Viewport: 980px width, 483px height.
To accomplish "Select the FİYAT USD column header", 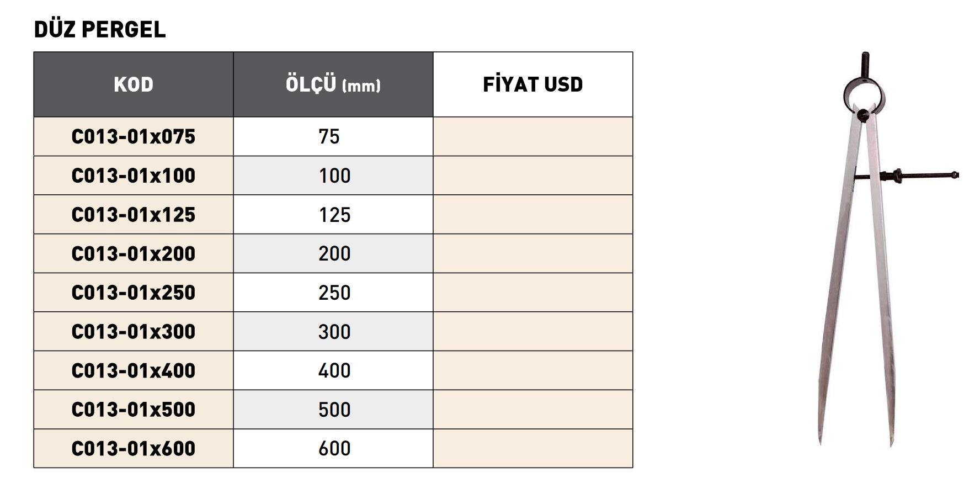I will click(x=532, y=84).
